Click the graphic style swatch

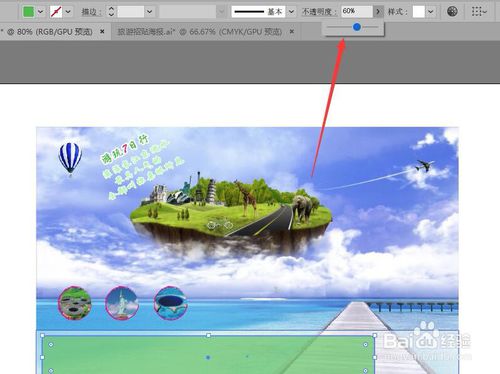click(x=419, y=12)
